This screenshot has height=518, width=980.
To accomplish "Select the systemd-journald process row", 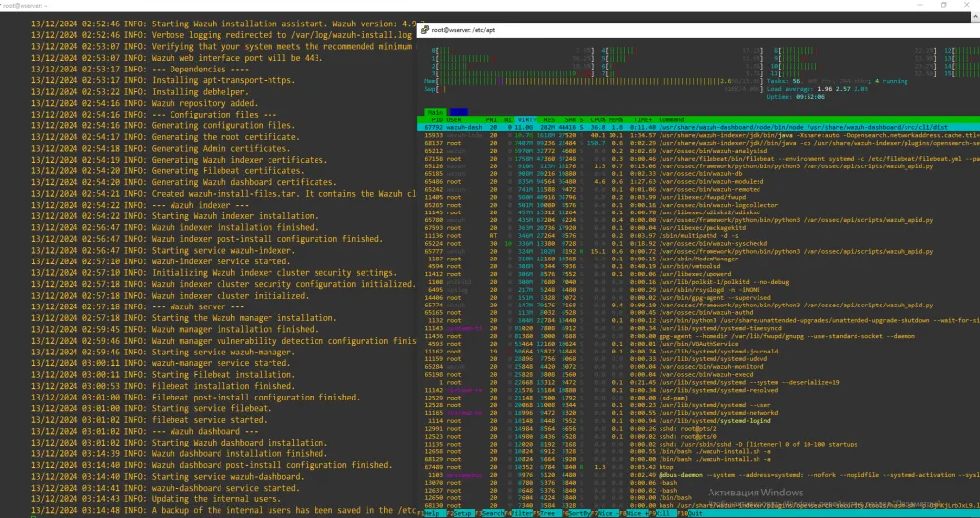I will tap(699, 352).
